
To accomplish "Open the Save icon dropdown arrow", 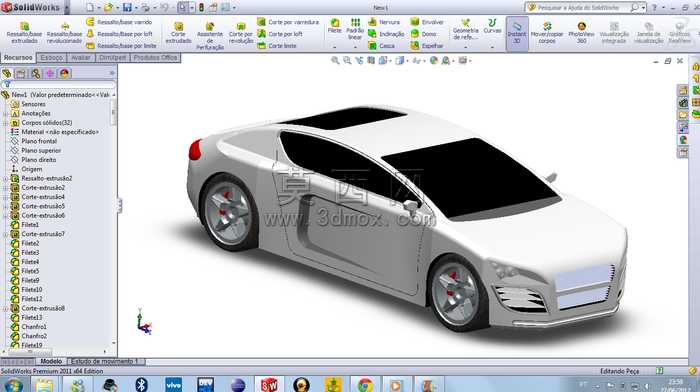I will pyautogui.click(x=136, y=8).
